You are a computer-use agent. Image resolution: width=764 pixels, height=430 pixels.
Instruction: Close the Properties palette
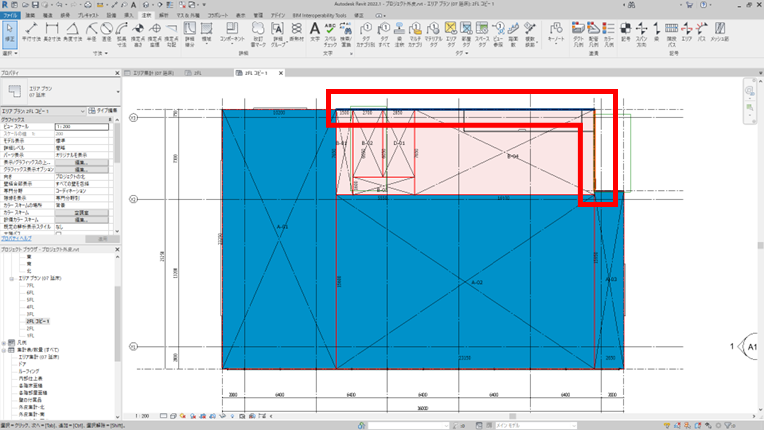coord(117,73)
